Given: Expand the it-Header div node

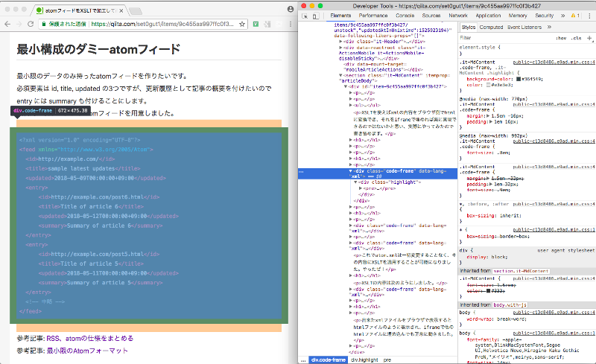Looking at the screenshot, I should (340, 42).
